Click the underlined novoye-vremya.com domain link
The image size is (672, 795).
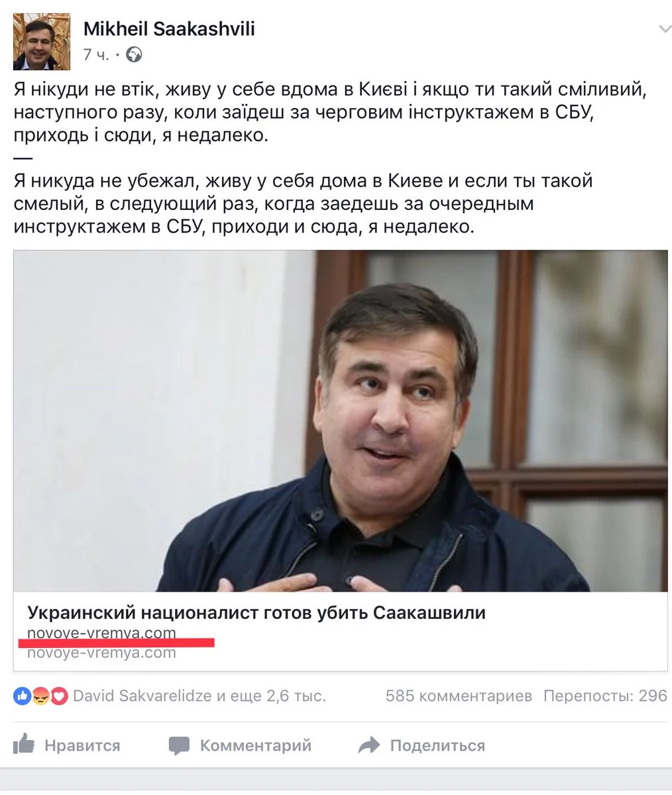[x=101, y=633]
